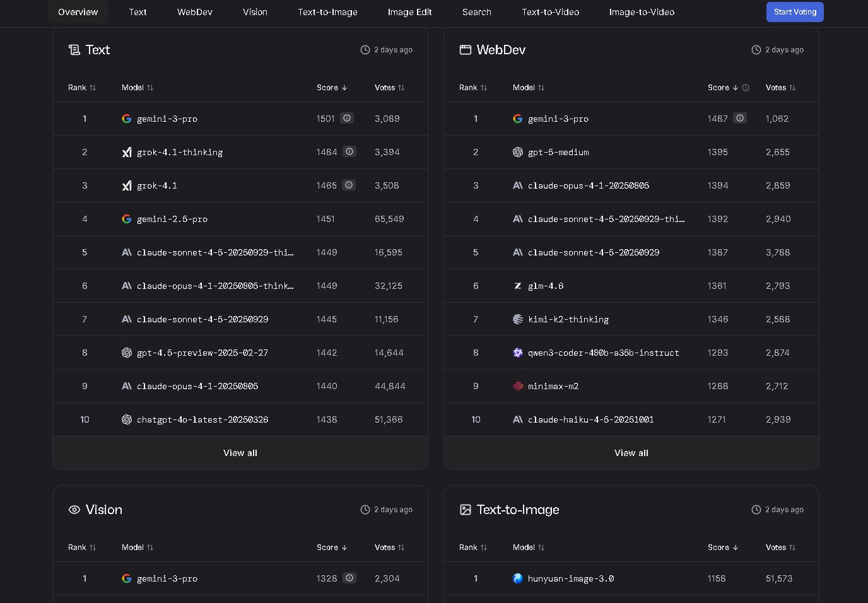This screenshot has height=603, width=868.
Task: Click the Anthropic logo next to claude-haiku-4-5-20251001
Action: [518, 419]
